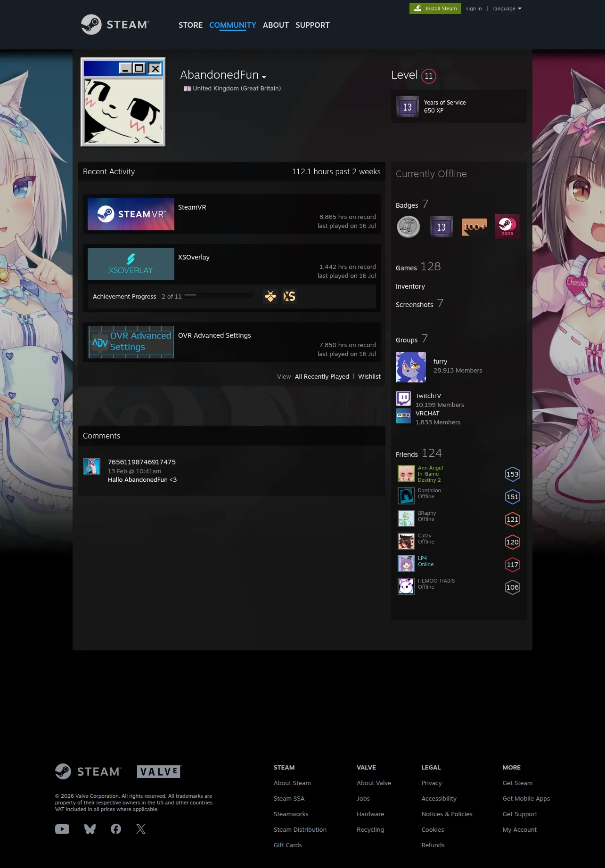This screenshot has width=605, height=868.
Task: Open the VRCHAT group icon
Action: coord(403,416)
